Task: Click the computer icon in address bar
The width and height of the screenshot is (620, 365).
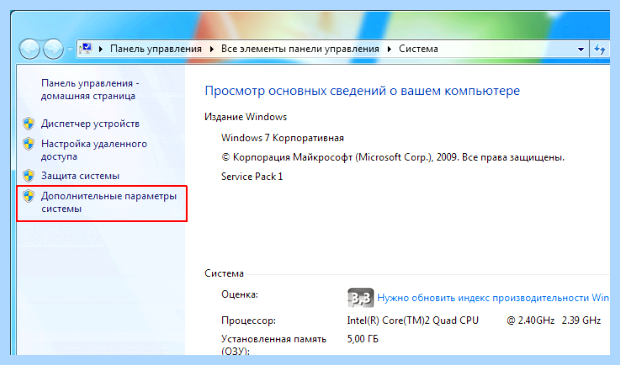Action: tap(86, 49)
